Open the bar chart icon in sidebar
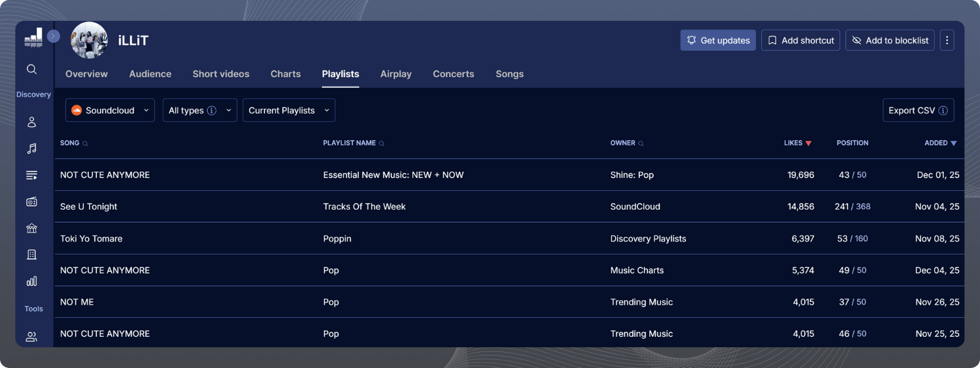The image size is (980, 368). [x=32, y=282]
